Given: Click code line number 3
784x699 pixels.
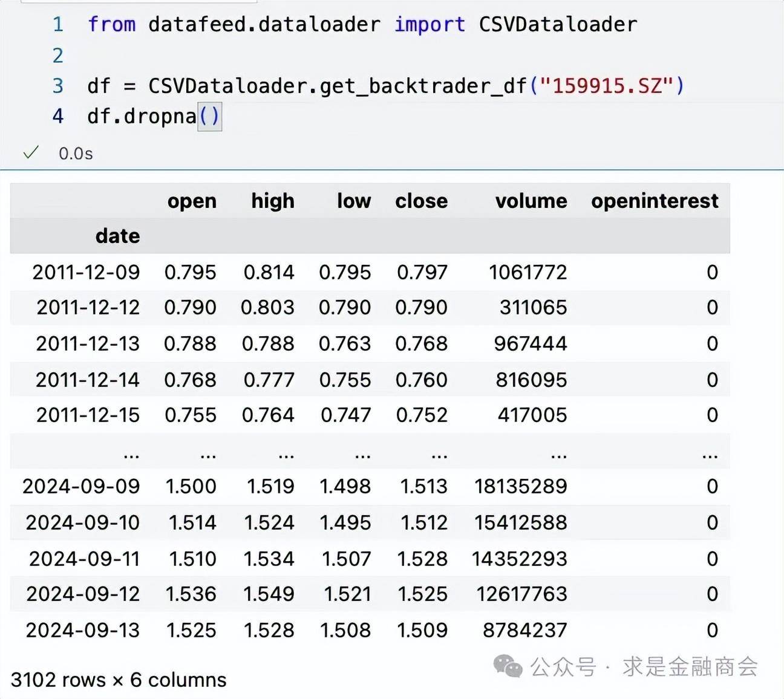Looking at the screenshot, I should point(58,85).
